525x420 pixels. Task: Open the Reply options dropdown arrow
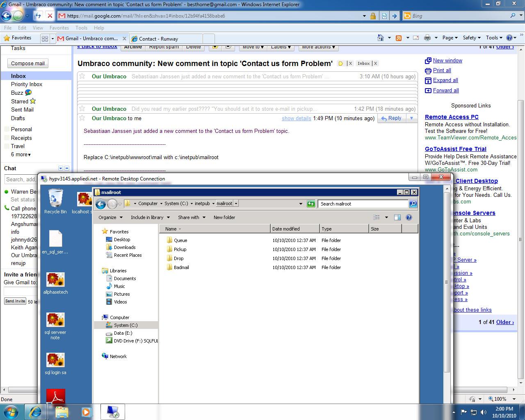[411, 118]
